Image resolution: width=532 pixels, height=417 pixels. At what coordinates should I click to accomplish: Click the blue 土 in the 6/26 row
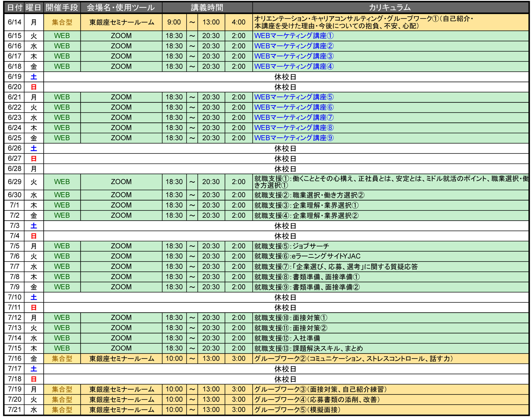pyautogui.click(x=34, y=148)
